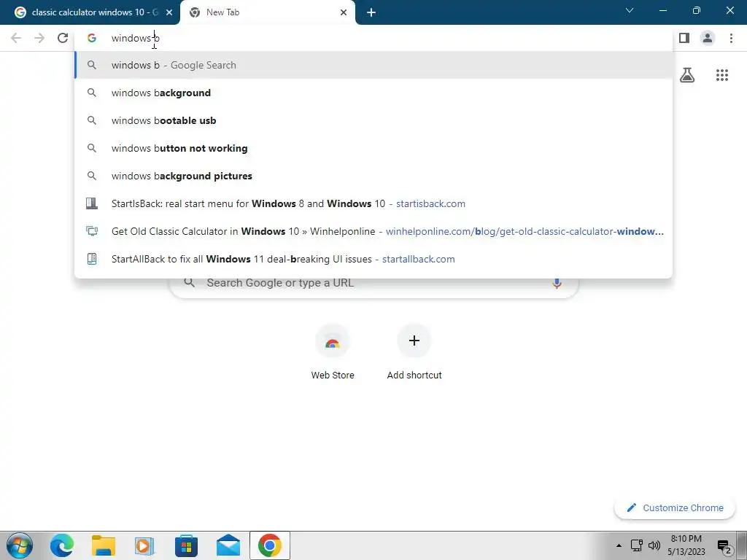Open the Mail app from the taskbar
Viewport: 747px width, 560px height.
[228, 545]
